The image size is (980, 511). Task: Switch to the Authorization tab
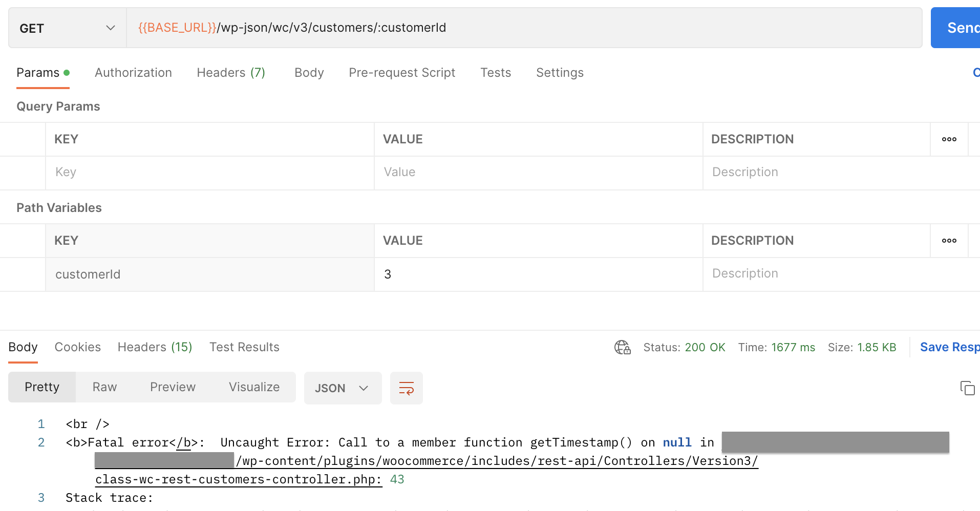[x=133, y=73]
